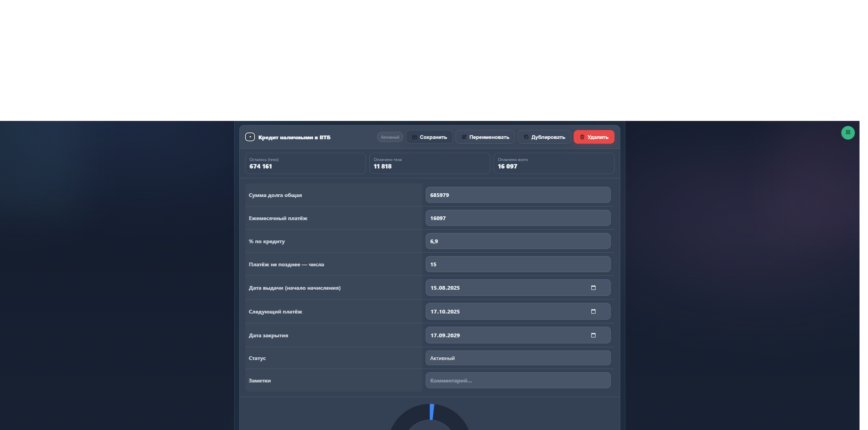The width and height of the screenshot is (868, 430).
Task: Click the save icon in Сохранить
Action: click(414, 137)
